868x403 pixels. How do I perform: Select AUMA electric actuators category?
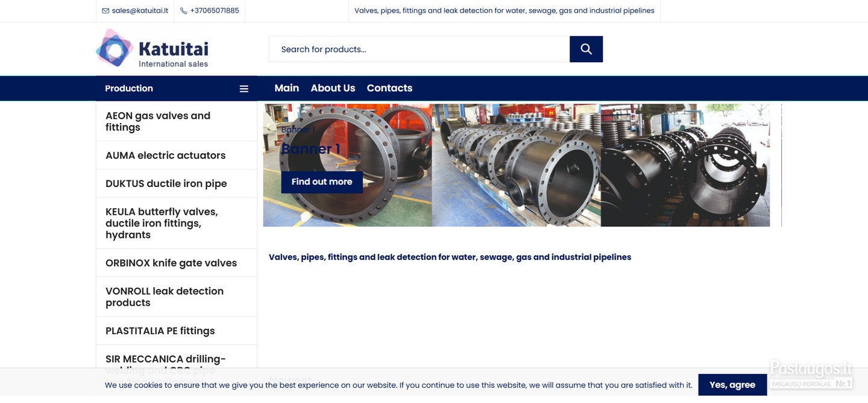(x=176, y=155)
